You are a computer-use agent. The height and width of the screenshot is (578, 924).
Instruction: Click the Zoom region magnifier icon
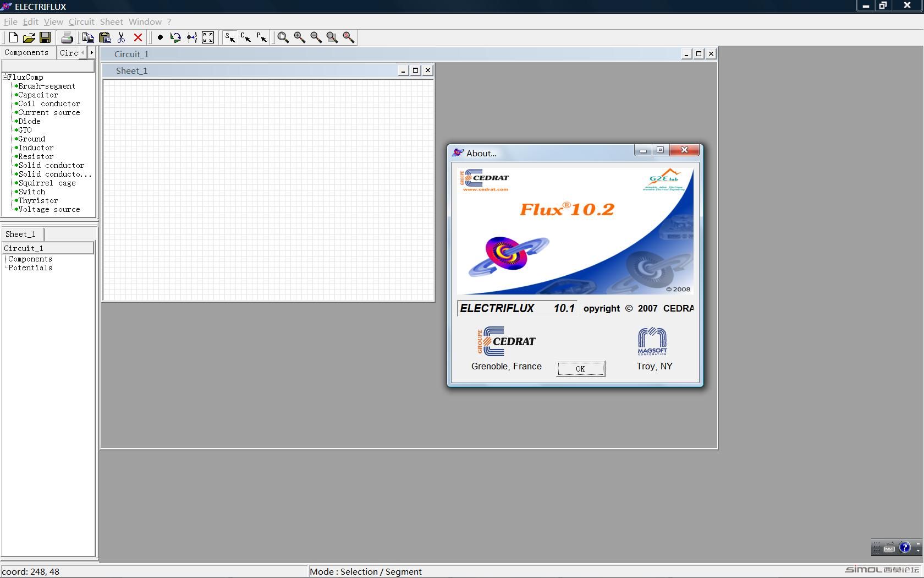pyautogui.click(x=332, y=37)
